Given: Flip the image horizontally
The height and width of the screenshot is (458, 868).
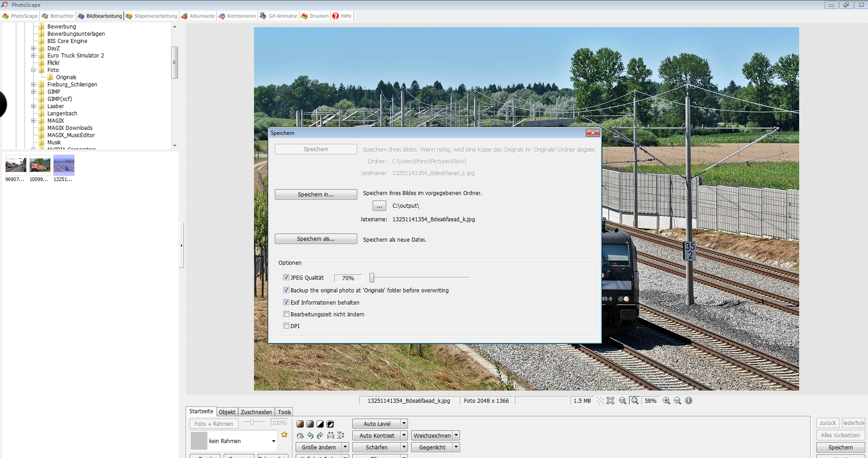Looking at the screenshot, I should [x=331, y=435].
